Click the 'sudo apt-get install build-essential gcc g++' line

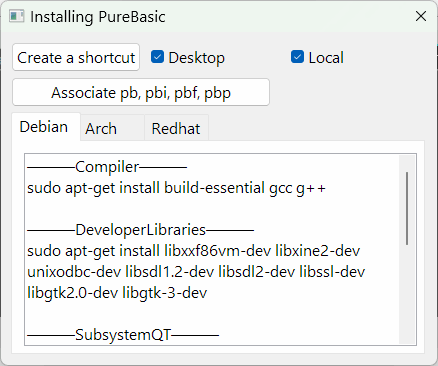tap(176, 188)
